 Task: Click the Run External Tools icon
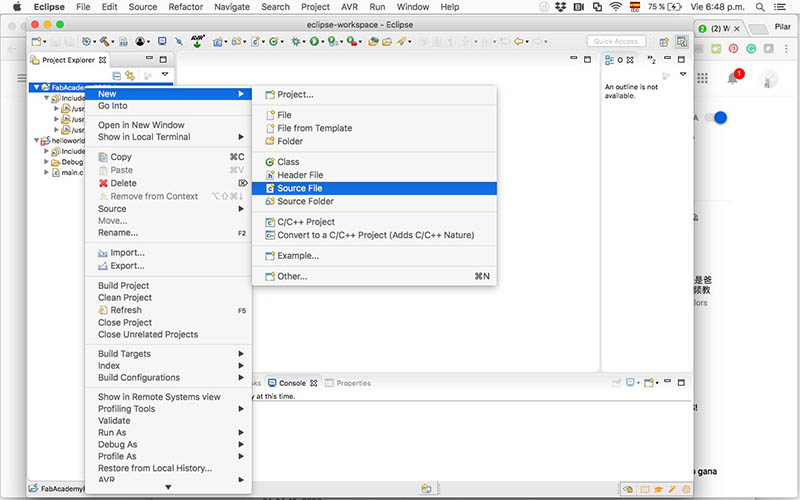pyautogui.click(x=351, y=41)
